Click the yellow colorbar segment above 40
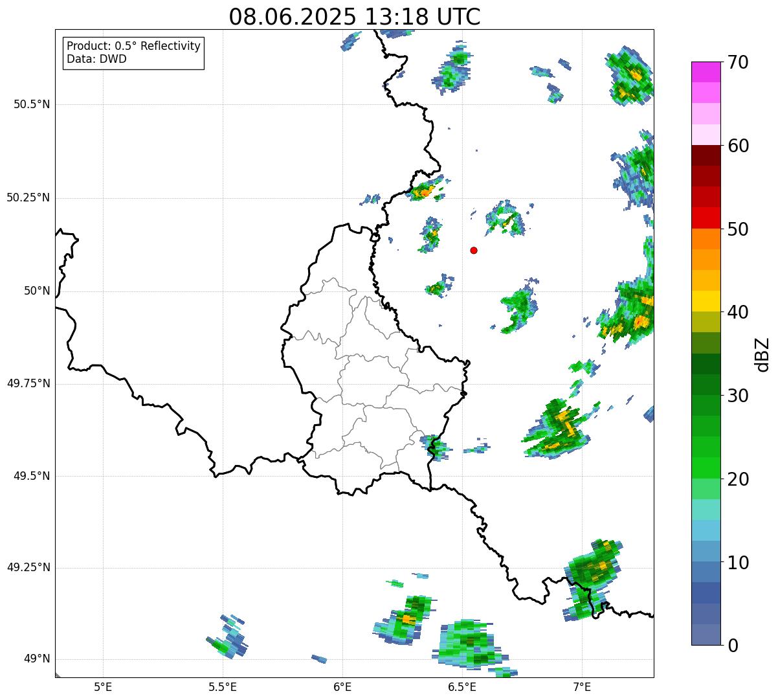Image resolution: width=778 pixels, height=700 pixels. click(706, 301)
